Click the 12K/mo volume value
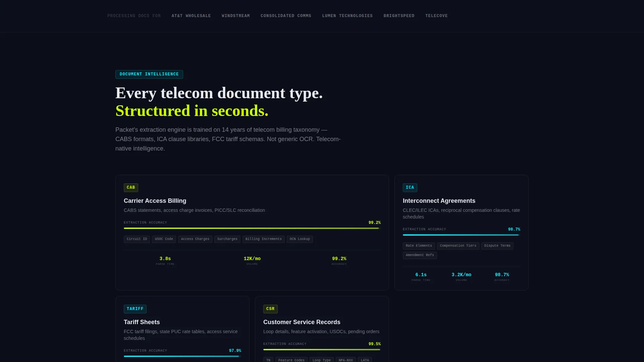This screenshot has height=362, width=644. click(252, 259)
